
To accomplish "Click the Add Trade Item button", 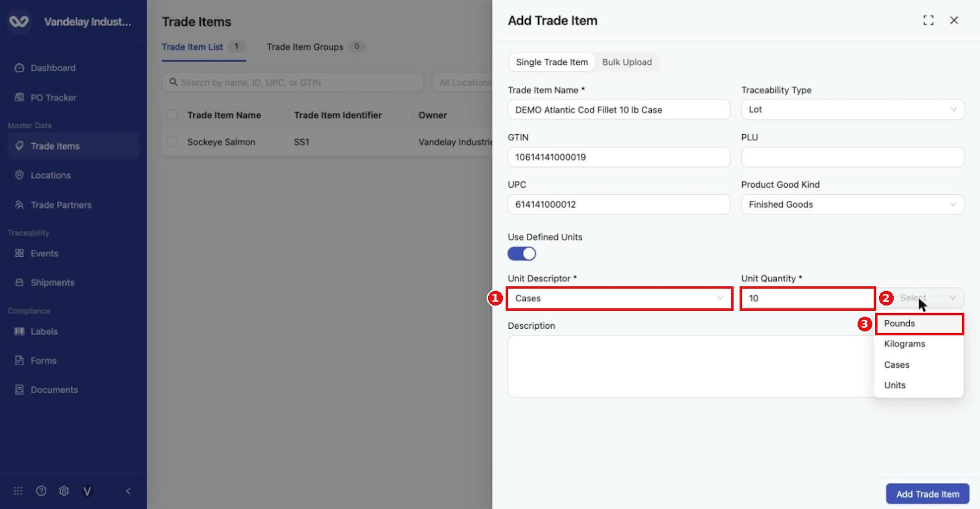I will pyautogui.click(x=927, y=494).
